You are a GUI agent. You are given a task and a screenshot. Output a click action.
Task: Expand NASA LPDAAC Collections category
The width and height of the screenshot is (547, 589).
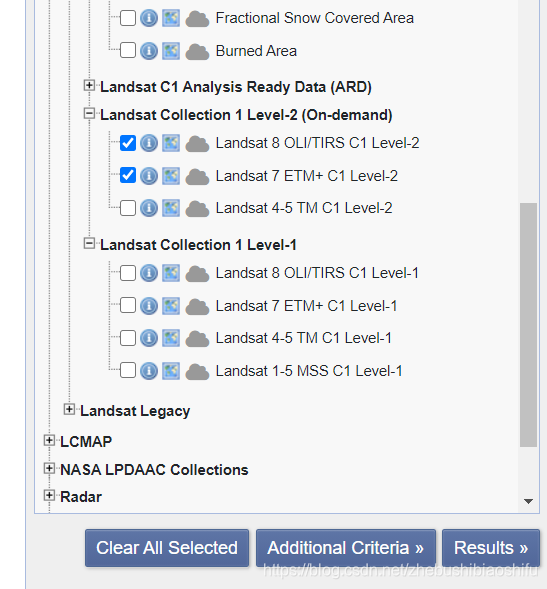(x=49, y=468)
